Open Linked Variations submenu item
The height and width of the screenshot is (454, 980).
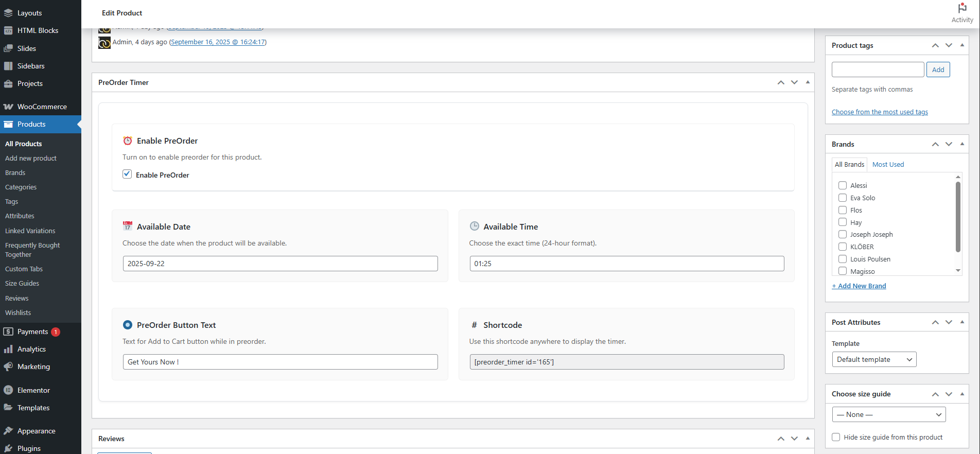click(30, 231)
